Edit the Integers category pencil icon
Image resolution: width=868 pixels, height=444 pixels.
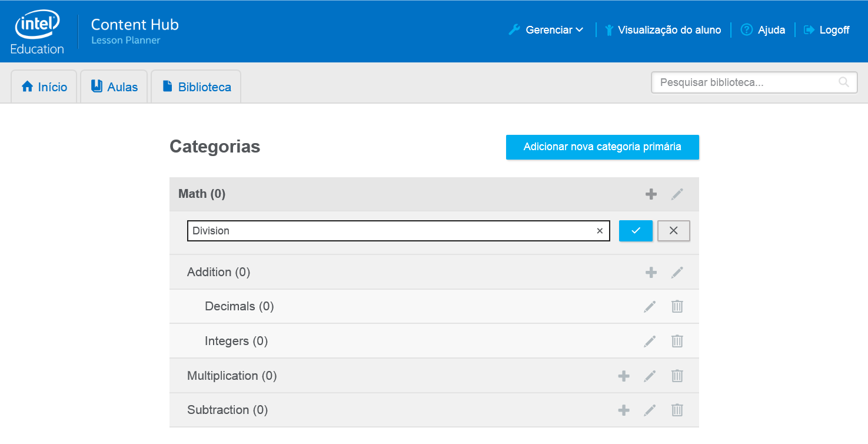coord(650,341)
